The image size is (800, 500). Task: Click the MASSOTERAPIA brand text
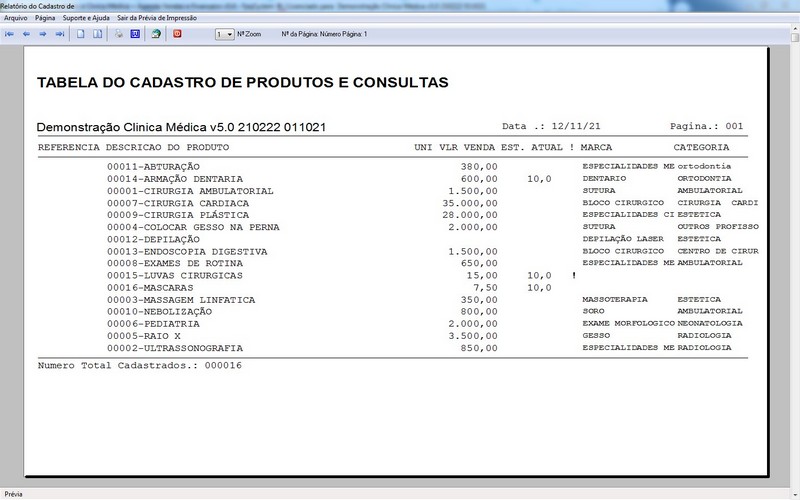pos(615,299)
